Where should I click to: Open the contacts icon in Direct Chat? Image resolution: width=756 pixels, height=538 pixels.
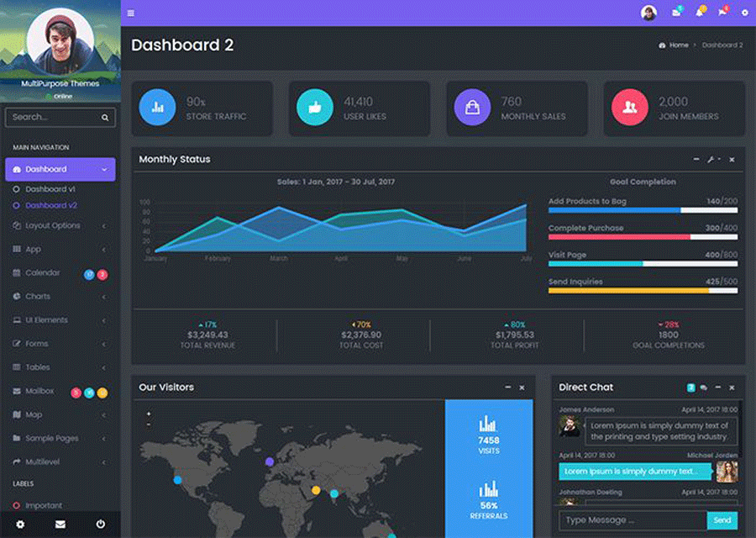pos(703,388)
